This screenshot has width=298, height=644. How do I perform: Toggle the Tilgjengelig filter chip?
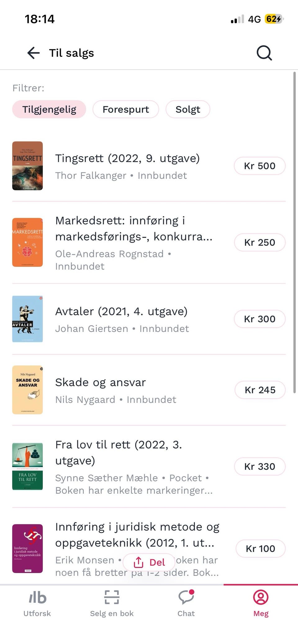click(49, 109)
